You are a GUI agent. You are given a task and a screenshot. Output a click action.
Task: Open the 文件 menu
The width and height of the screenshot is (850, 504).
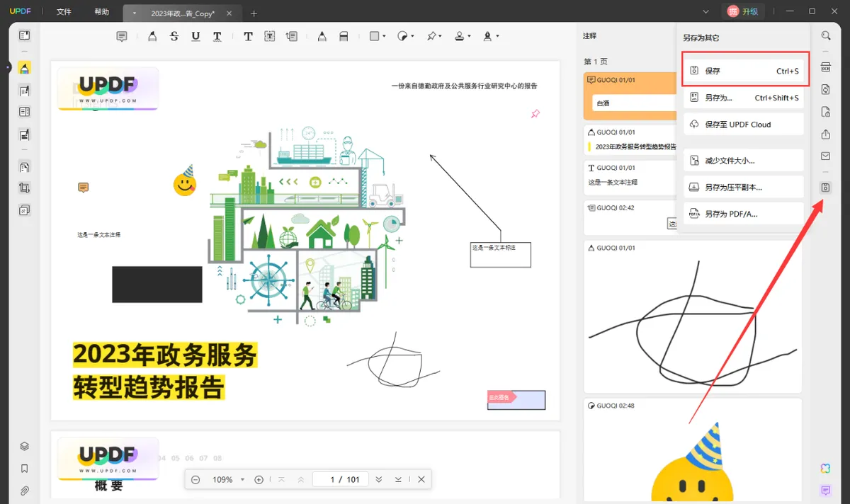(x=64, y=12)
